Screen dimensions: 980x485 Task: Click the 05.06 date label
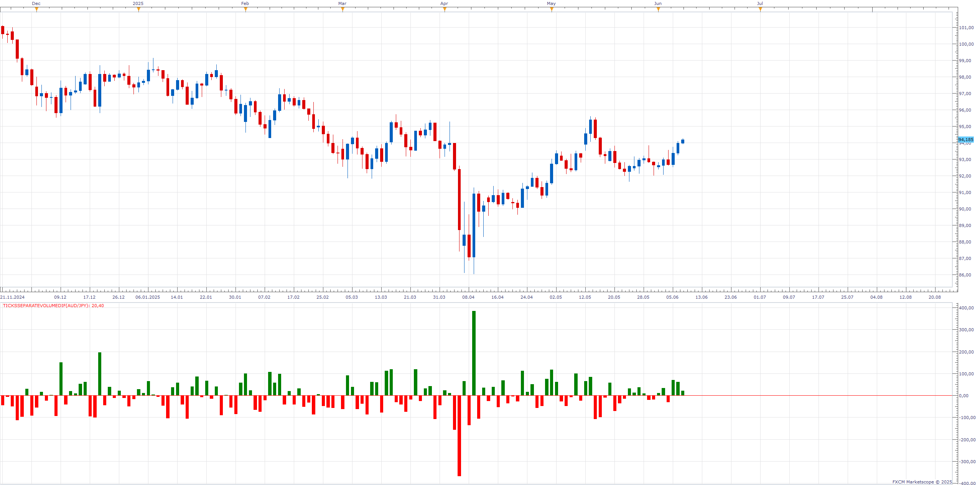pos(672,297)
